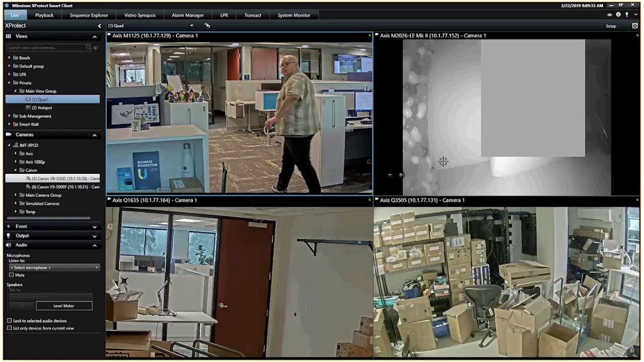Switch to the Playback tab

44,15
